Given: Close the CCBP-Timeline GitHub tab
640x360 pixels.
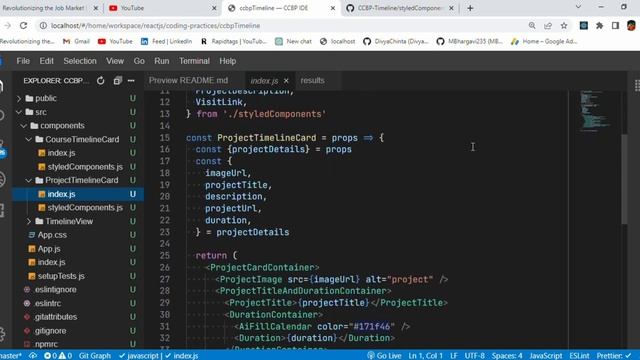Looking at the screenshot, I should (451, 8).
